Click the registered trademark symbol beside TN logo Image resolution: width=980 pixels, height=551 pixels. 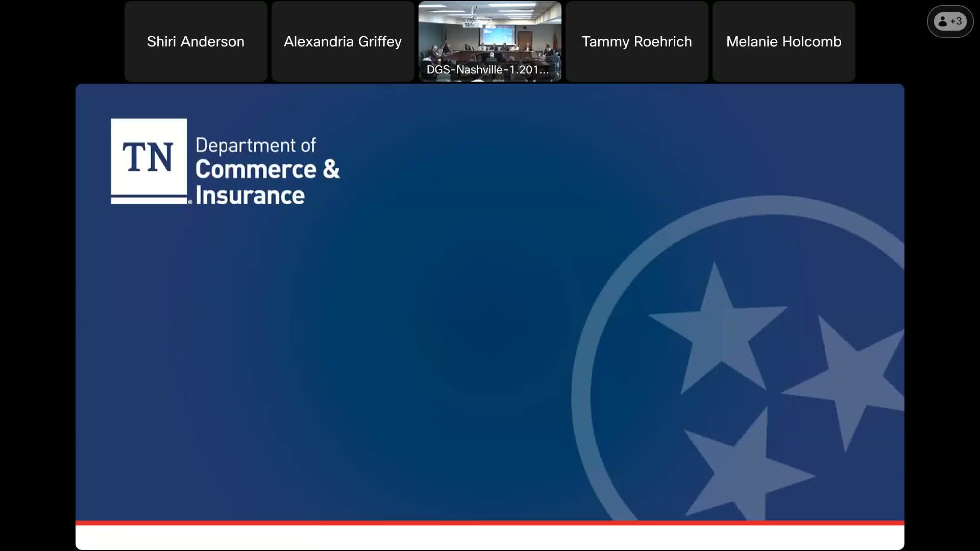tap(190, 202)
